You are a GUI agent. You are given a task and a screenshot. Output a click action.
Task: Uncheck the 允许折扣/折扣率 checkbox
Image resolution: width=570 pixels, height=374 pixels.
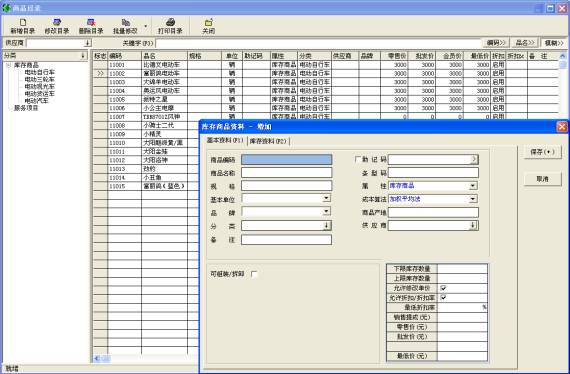click(x=443, y=298)
